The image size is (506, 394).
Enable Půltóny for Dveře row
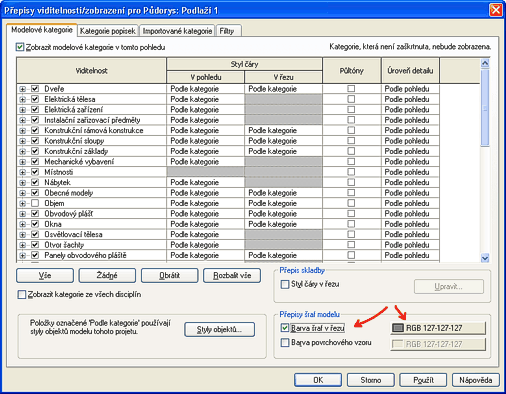pyautogui.click(x=351, y=89)
